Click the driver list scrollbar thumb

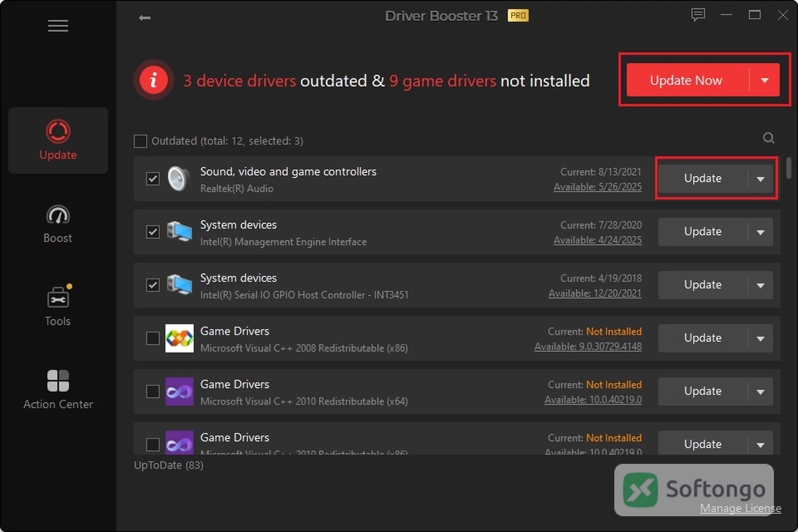788,168
